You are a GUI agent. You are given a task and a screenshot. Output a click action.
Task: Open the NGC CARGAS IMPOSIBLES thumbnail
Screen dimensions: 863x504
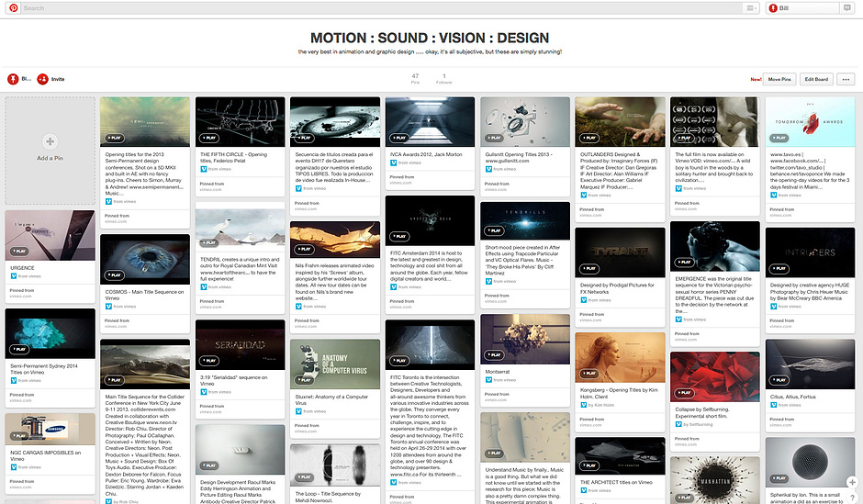point(50,429)
